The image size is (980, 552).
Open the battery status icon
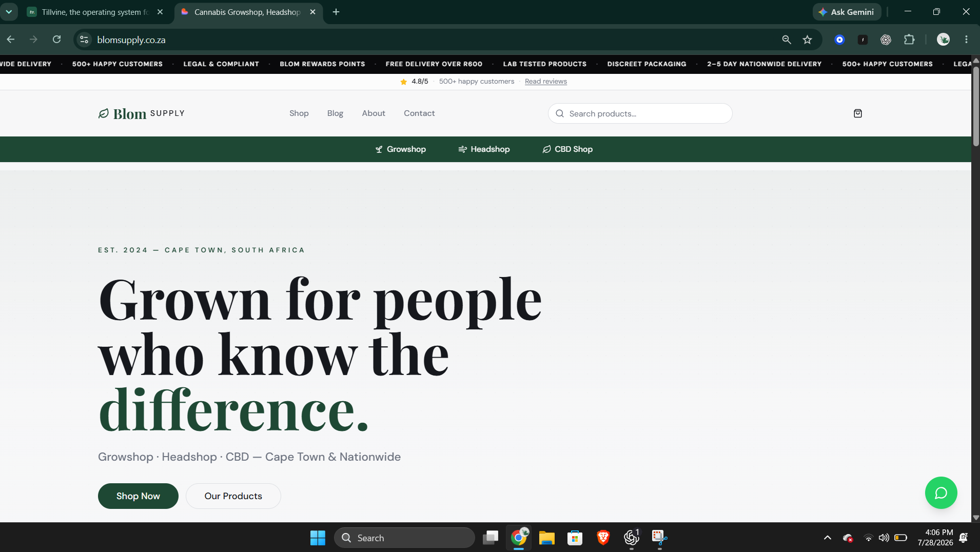coord(900,538)
